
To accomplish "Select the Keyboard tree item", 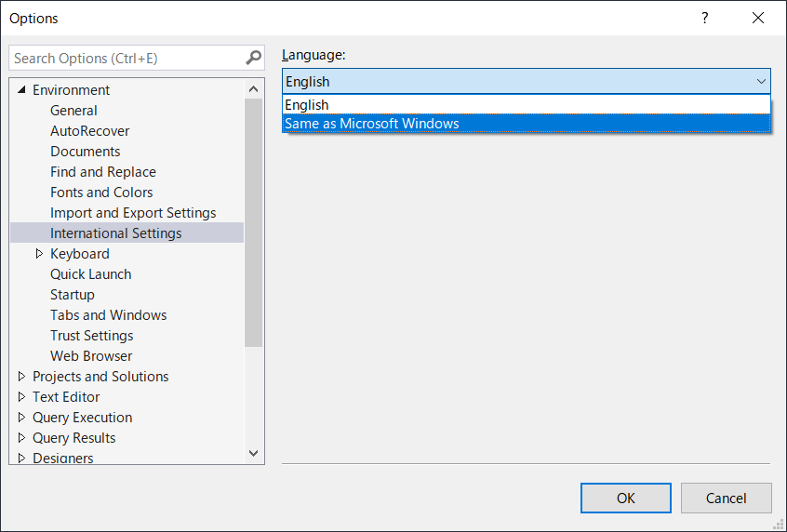I will click(x=80, y=254).
